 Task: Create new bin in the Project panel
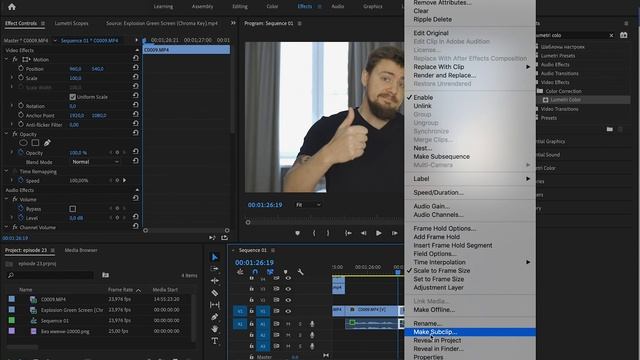pos(105,275)
